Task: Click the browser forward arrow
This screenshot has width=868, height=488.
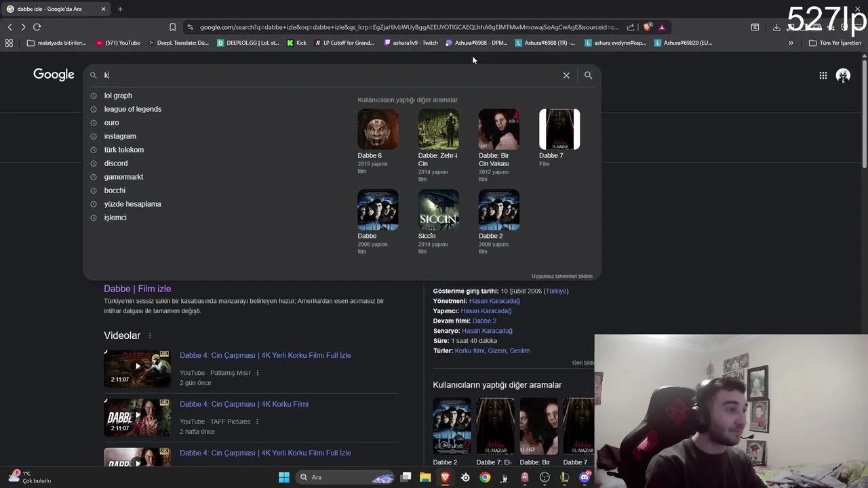Action: coord(23,27)
